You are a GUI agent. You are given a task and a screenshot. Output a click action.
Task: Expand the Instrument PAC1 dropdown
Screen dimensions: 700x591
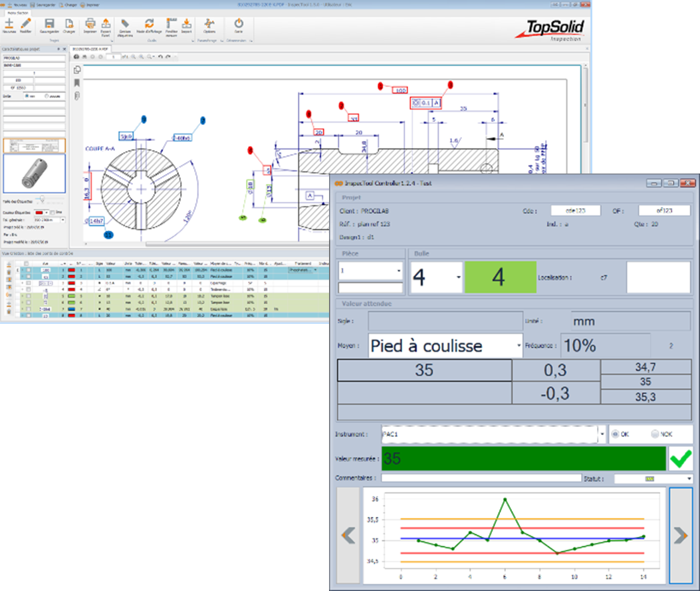pos(602,434)
